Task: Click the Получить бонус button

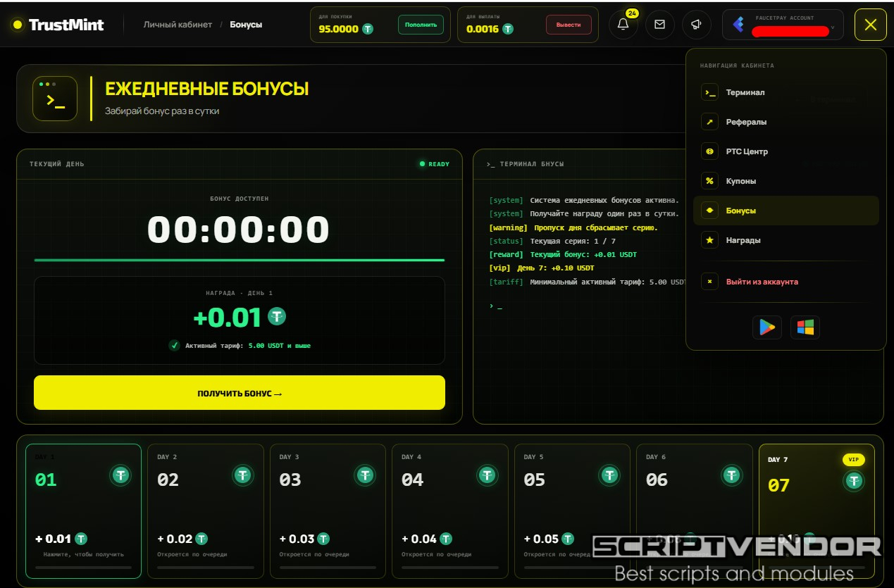Action: click(240, 393)
